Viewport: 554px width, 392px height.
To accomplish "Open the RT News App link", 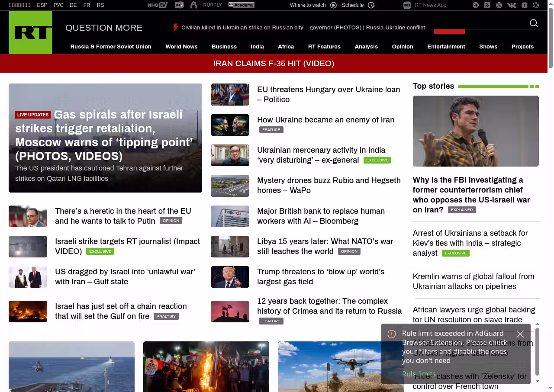I will click(430, 5).
